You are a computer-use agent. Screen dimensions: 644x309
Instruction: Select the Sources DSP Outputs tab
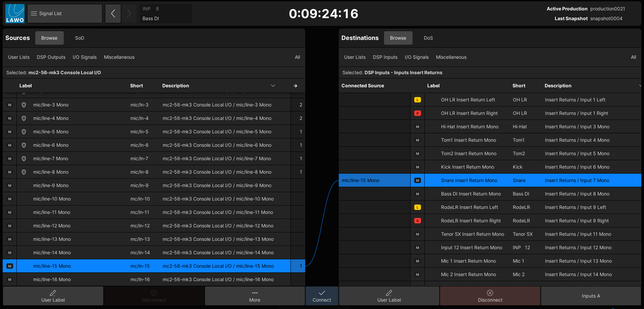tap(51, 57)
